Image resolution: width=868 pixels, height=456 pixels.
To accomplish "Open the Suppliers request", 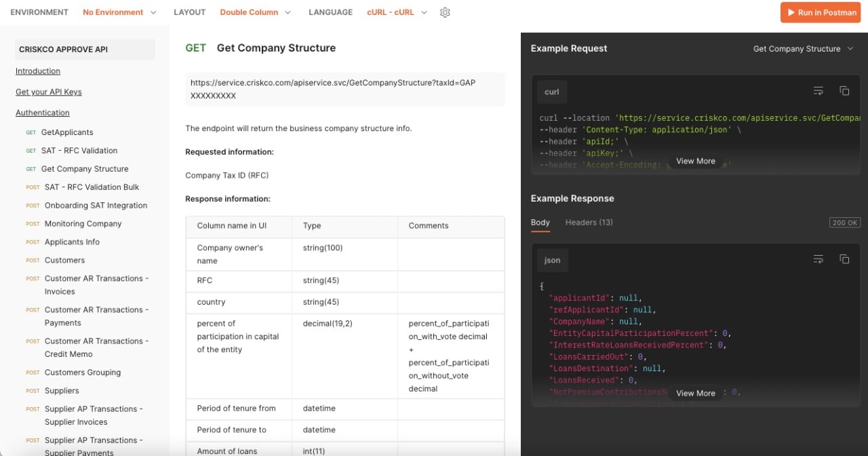I will 62,391.
